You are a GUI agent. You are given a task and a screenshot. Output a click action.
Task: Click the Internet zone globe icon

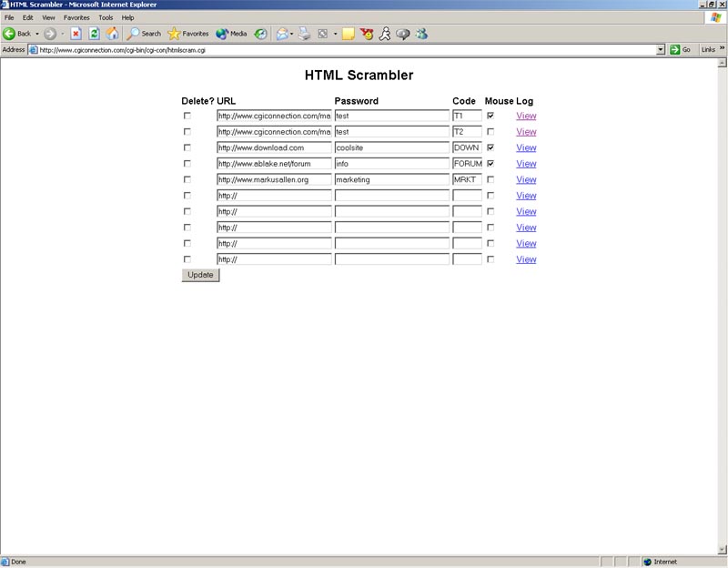648,562
